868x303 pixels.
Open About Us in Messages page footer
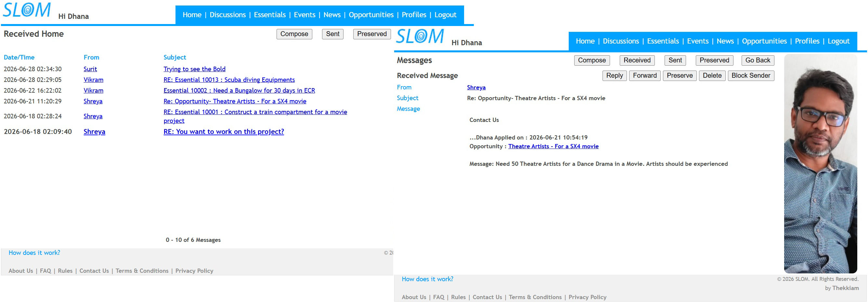[x=414, y=297]
